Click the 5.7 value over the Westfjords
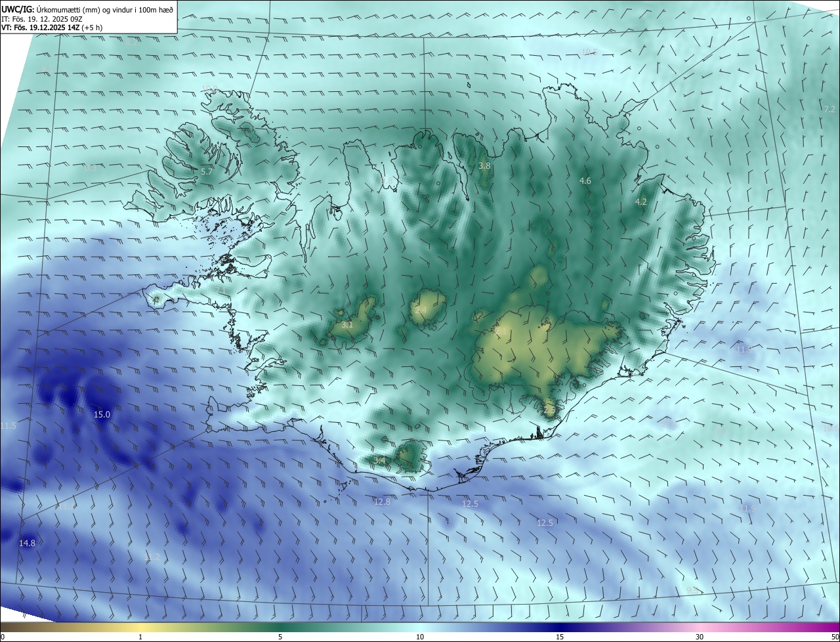The height and width of the screenshot is (642, 840). click(206, 171)
